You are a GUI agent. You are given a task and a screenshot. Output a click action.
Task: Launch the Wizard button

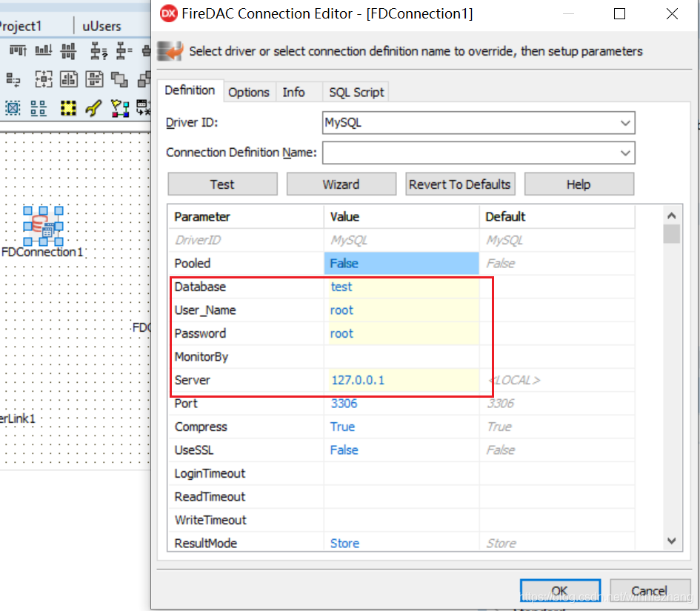341,184
